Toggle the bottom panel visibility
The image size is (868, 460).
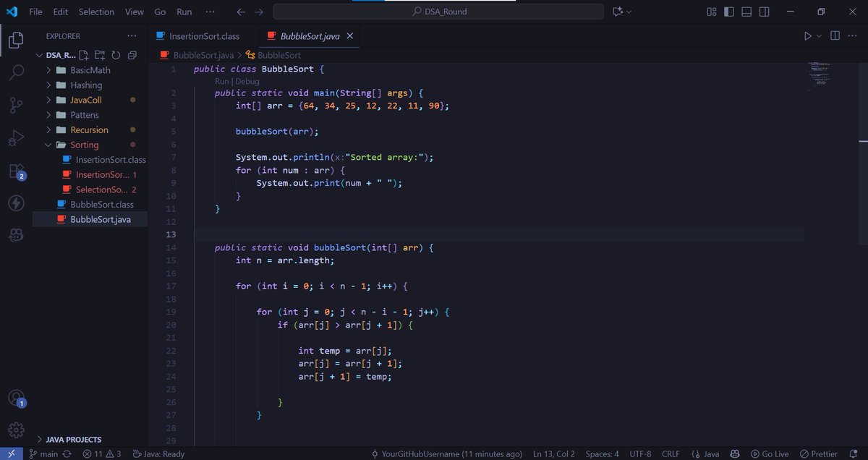[x=746, y=12]
